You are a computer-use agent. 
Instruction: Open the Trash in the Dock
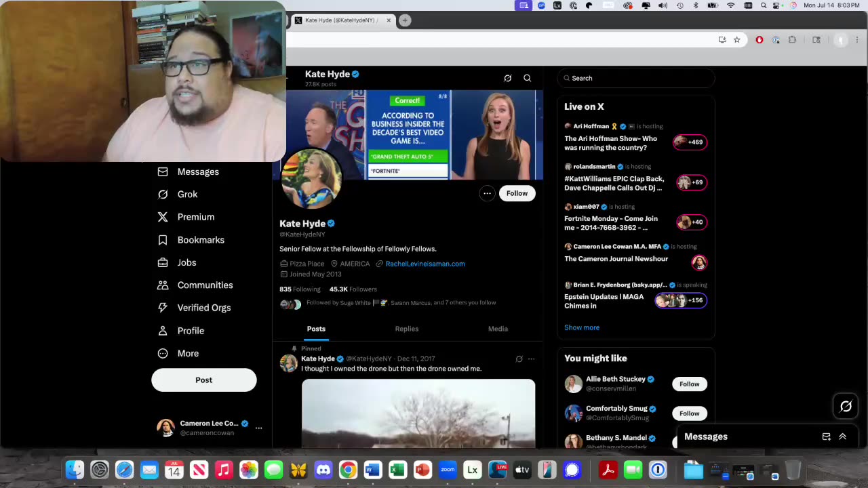[792, 470]
